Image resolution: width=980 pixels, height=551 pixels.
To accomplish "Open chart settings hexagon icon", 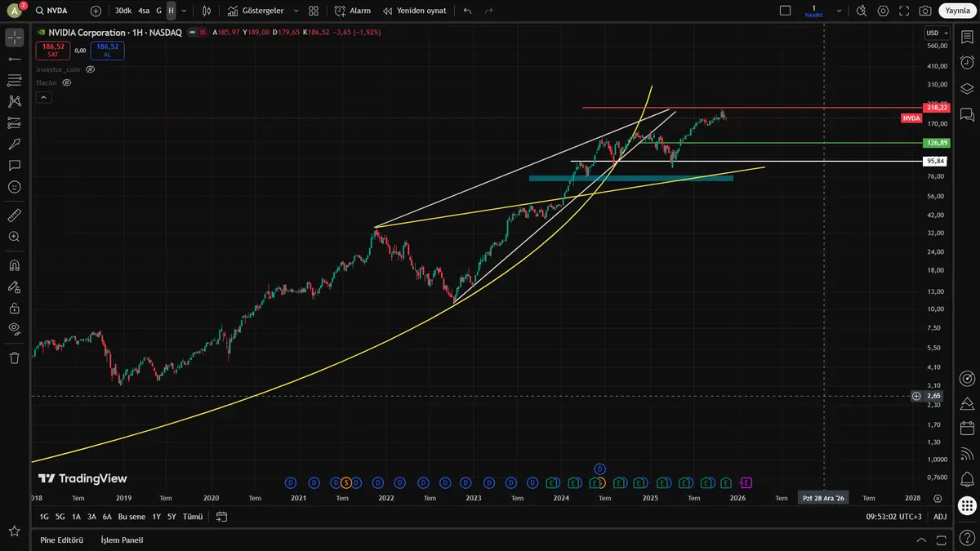I will point(884,11).
